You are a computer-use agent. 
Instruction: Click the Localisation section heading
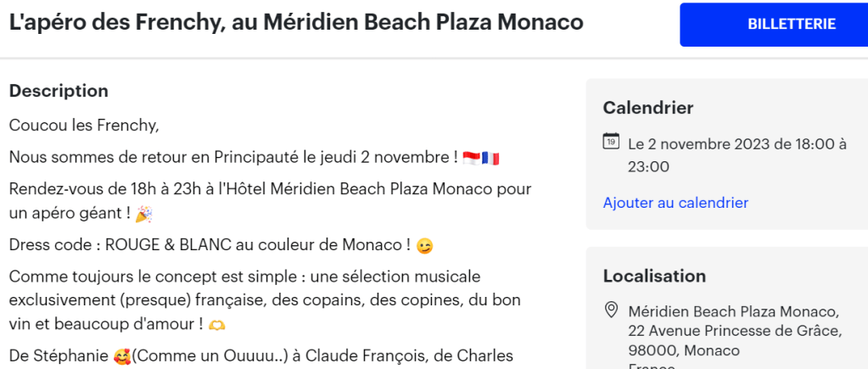click(x=654, y=276)
